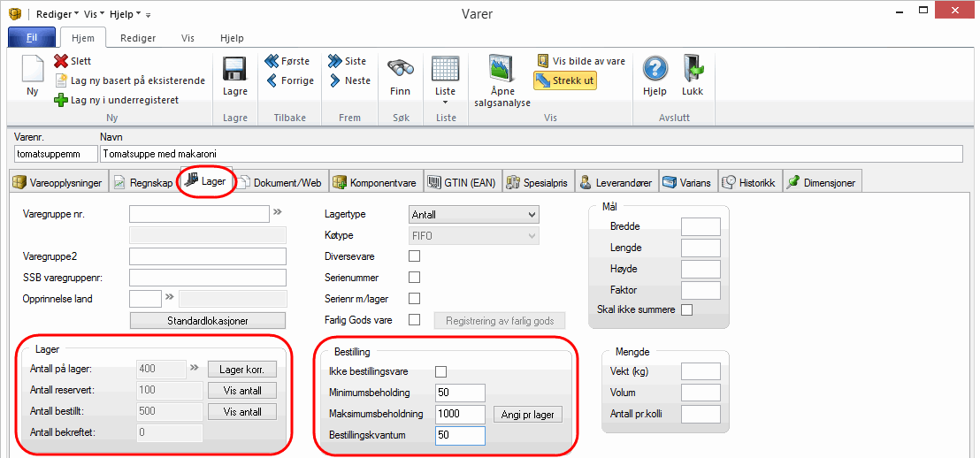Click the Finn binoculars icon

point(400,70)
